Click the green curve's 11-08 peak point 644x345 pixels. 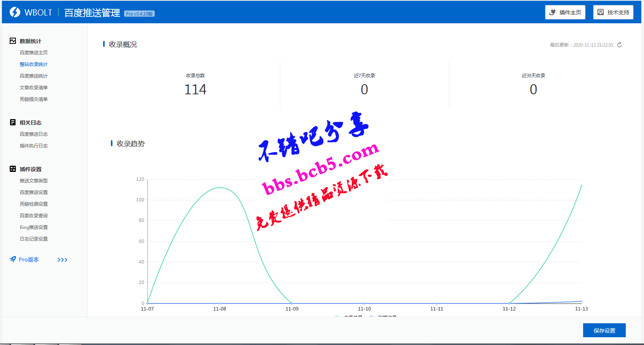220,187
